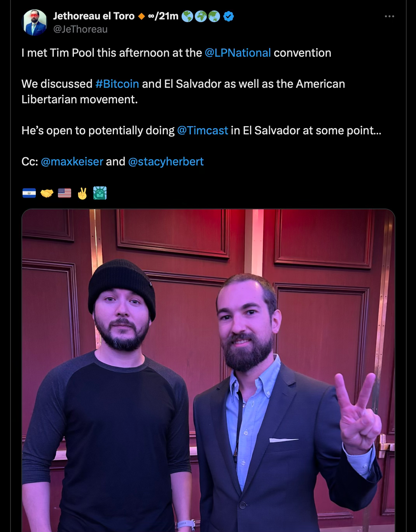Click the blue verified checkmark badge
Screen dimensions: 416x532
tap(229, 16)
